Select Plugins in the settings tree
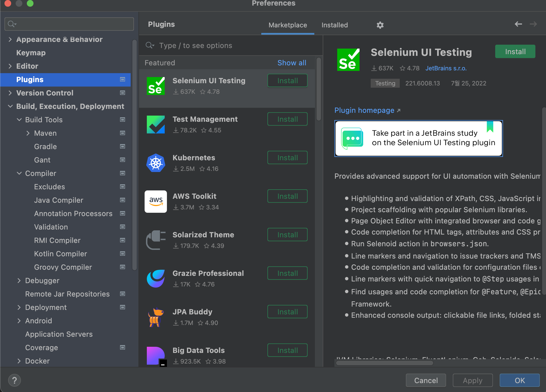The image size is (546, 392). (x=66, y=80)
